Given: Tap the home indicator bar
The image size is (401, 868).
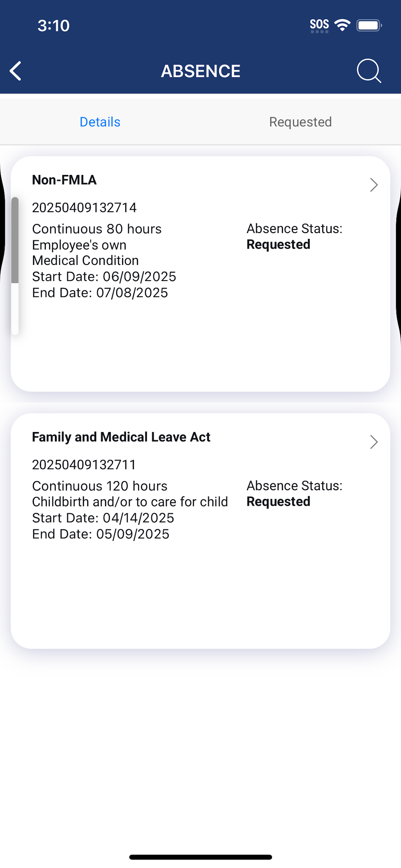Looking at the screenshot, I should 200,857.
